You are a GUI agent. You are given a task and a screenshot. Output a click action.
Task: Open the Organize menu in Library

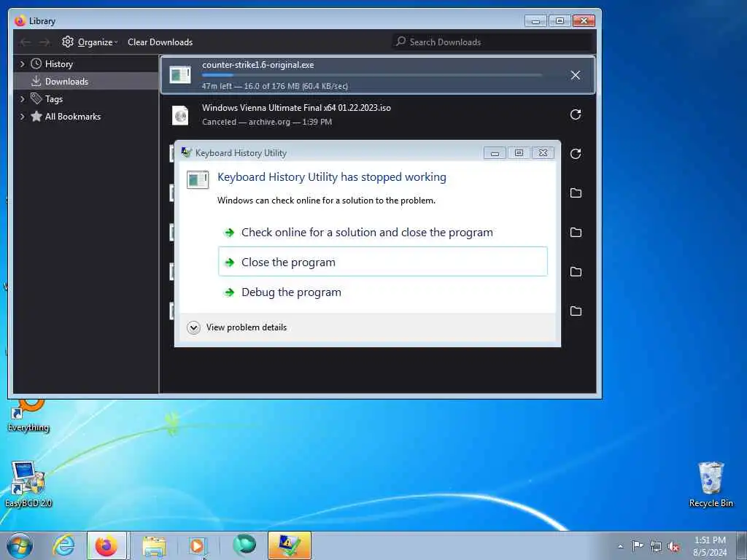90,42
